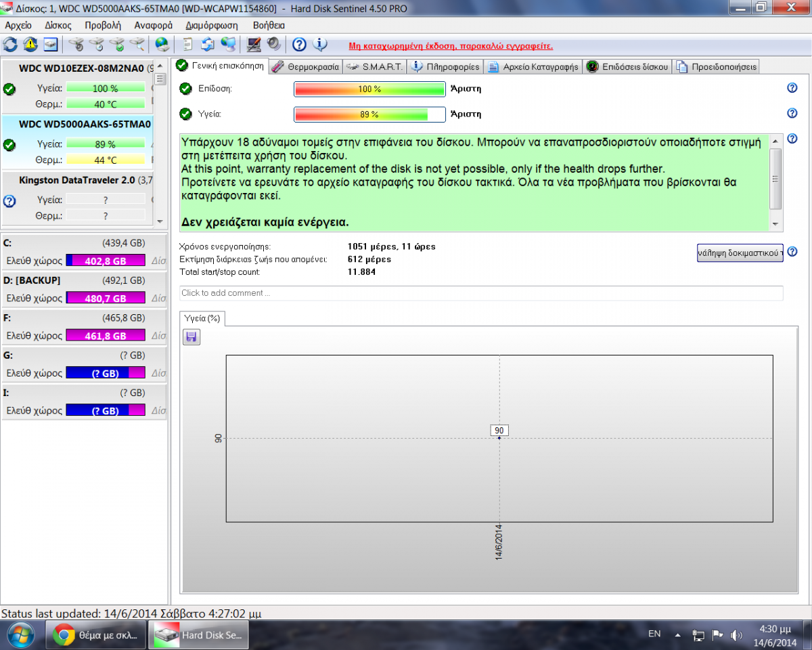Screen dimensions: 812x650
Task: Click help icon beside Υγεία health bar
Action: pos(792,113)
